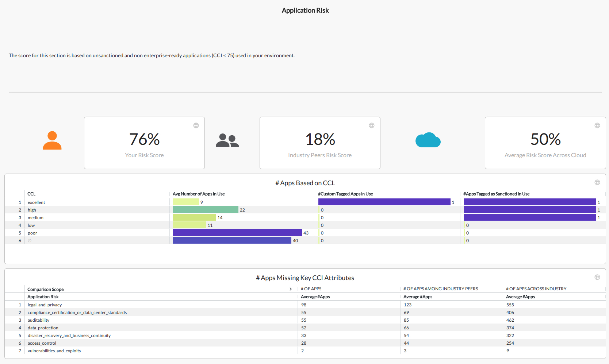Click the Application Risk sub-header in the CCI table
This screenshot has width=609, height=364.
pos(43,297)
